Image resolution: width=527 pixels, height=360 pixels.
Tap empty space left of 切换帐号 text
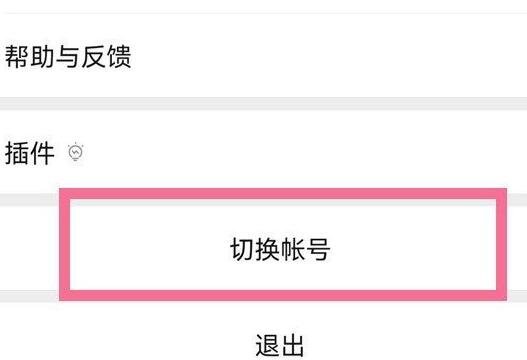coord(150,249)
